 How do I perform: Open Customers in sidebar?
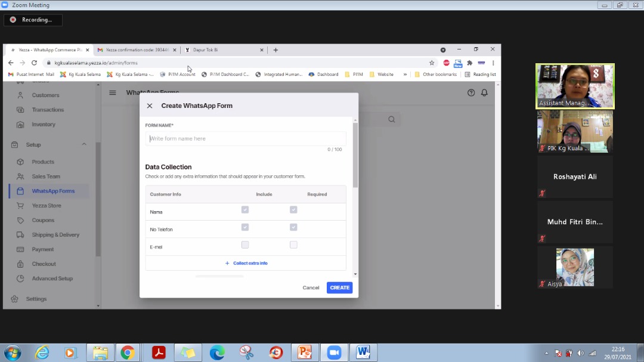point(45,95)
